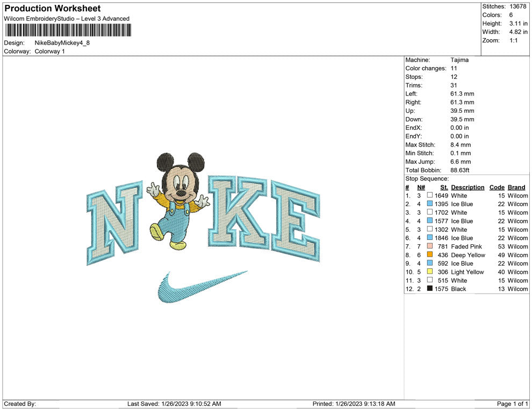Click the EndX value '0.00 in'
The image size is (532, 409).
[460, 127]
